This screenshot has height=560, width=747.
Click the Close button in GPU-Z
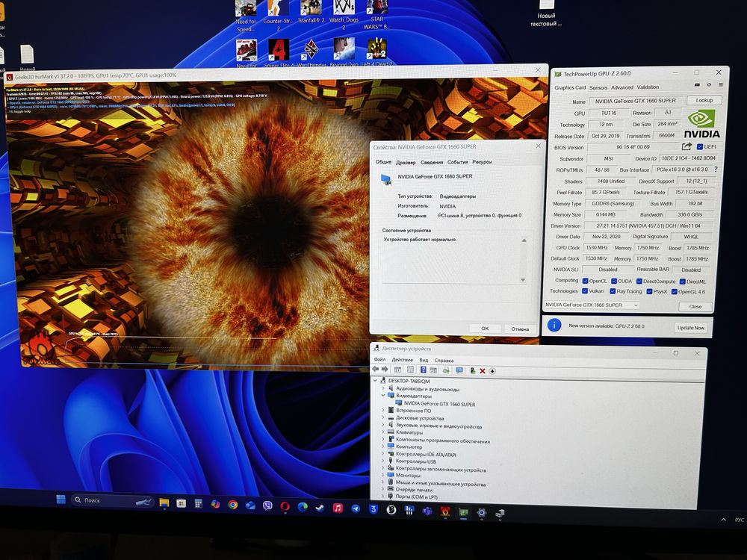coord(695,306)
